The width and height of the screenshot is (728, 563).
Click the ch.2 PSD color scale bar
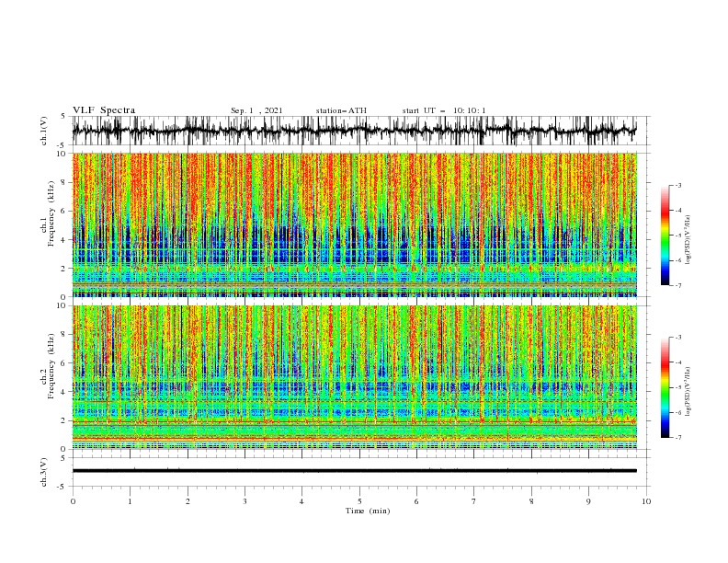coord(665,387)
